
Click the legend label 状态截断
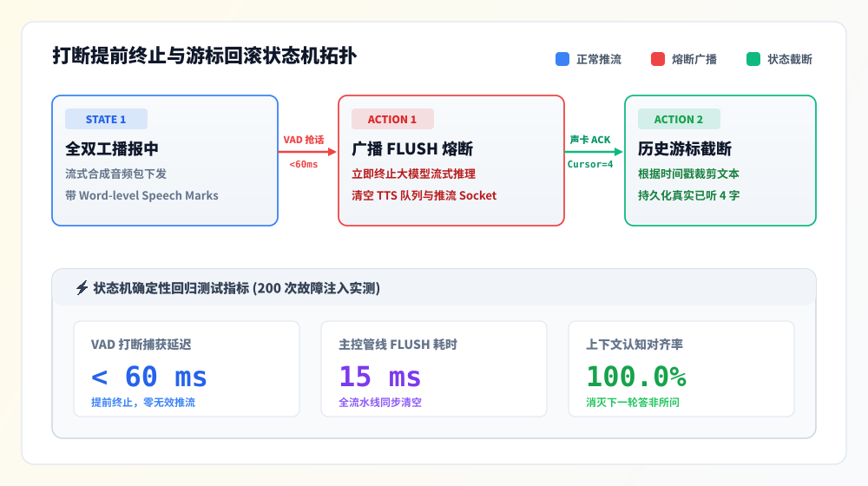(x=790, y=59)
